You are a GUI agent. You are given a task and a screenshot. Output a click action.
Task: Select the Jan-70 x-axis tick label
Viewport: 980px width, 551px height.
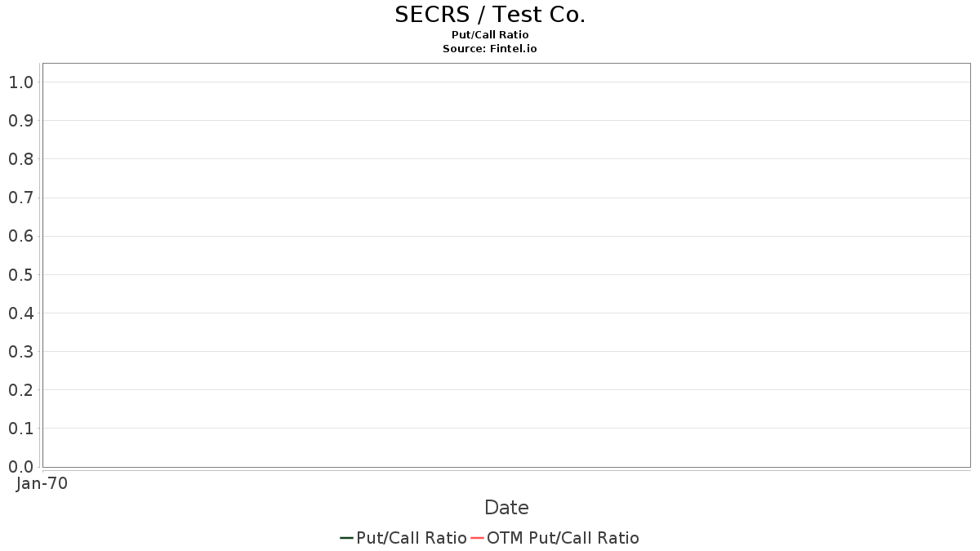coord(42,483)
